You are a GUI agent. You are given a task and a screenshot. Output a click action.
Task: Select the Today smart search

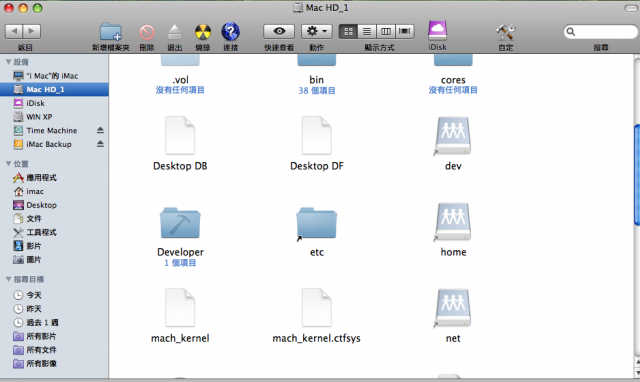point(54,295)
